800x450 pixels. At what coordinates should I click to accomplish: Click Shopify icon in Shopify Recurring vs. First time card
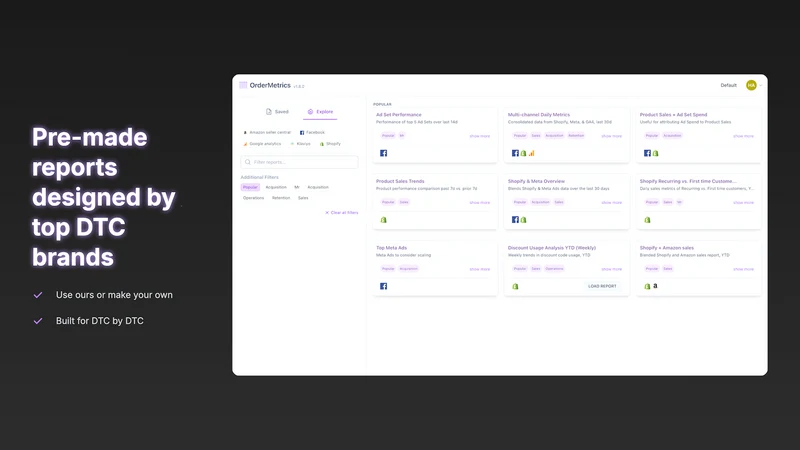tap(647, 220)
